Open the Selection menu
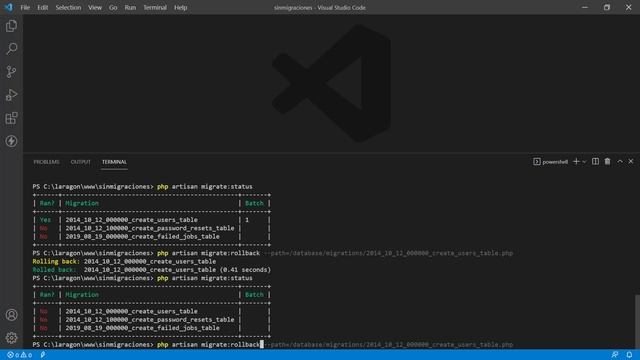Screen dimensions: 640x360 pyautogui.click(x=68, y=7)
